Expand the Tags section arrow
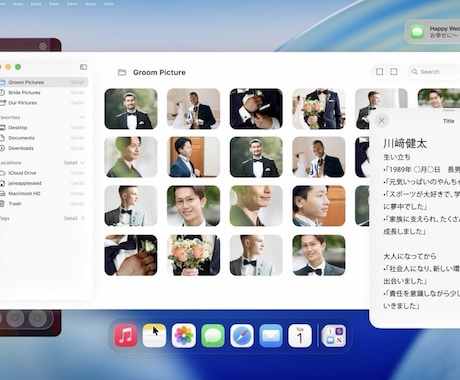Viewport: 460px width, 380px height. coord(83,218)
